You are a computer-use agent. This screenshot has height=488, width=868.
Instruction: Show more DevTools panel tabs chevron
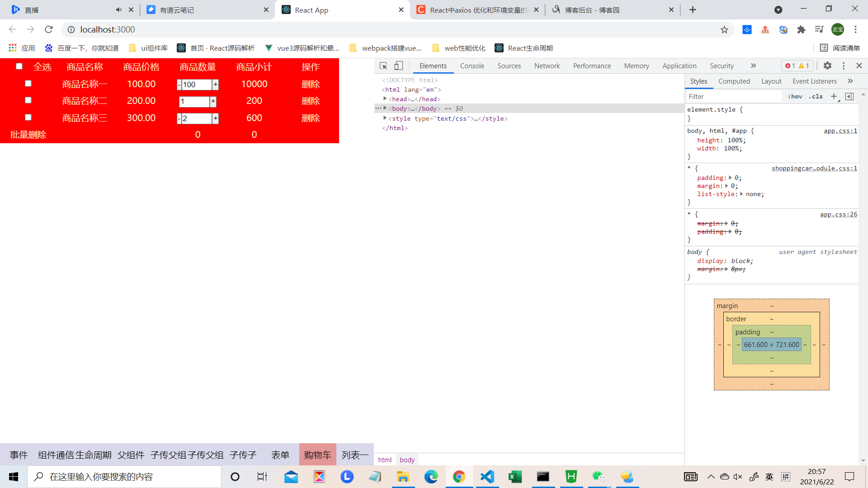[x=753, y=66]
